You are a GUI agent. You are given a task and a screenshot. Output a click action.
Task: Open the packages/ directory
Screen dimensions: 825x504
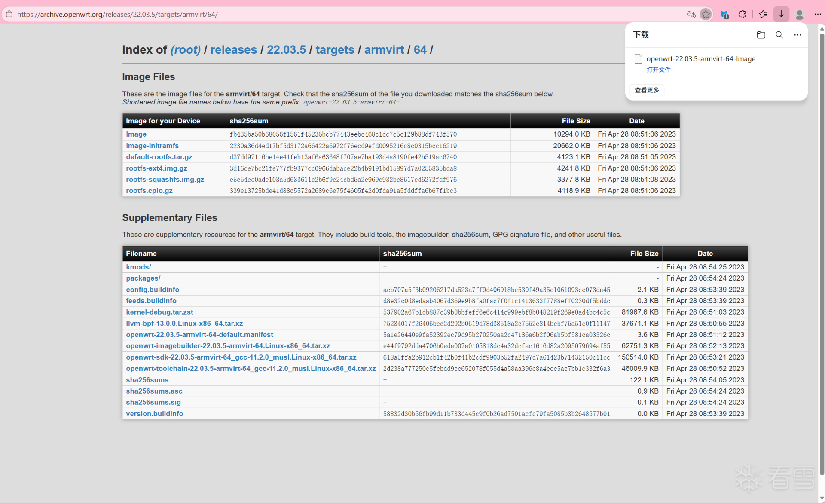click(143, 278)
